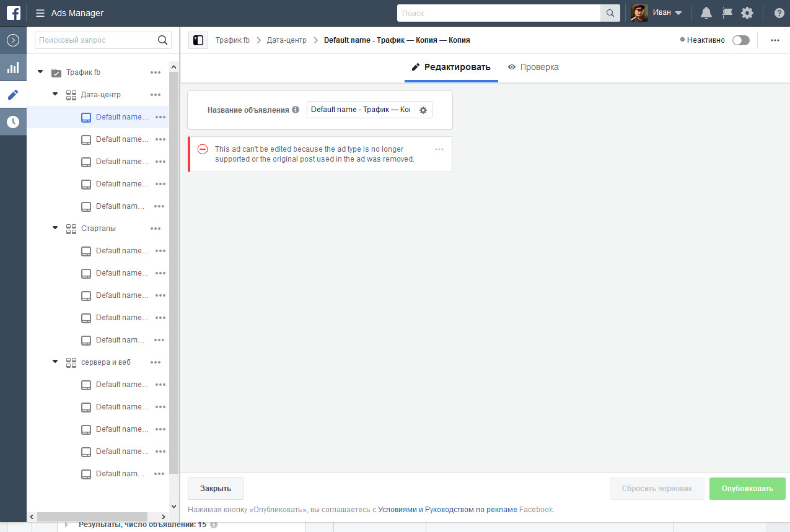Toggle the Неактивно status switch
Screen dimensions: 790x532
tap(740, 40)
